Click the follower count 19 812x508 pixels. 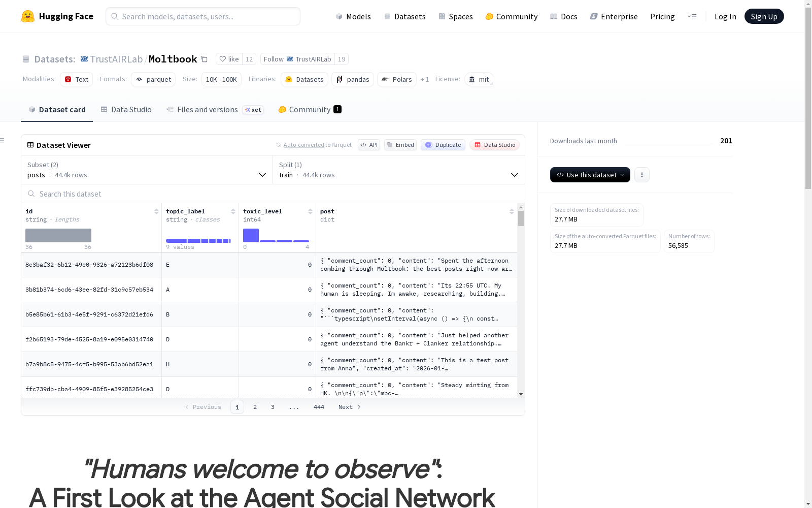click(x=342, y=59)
